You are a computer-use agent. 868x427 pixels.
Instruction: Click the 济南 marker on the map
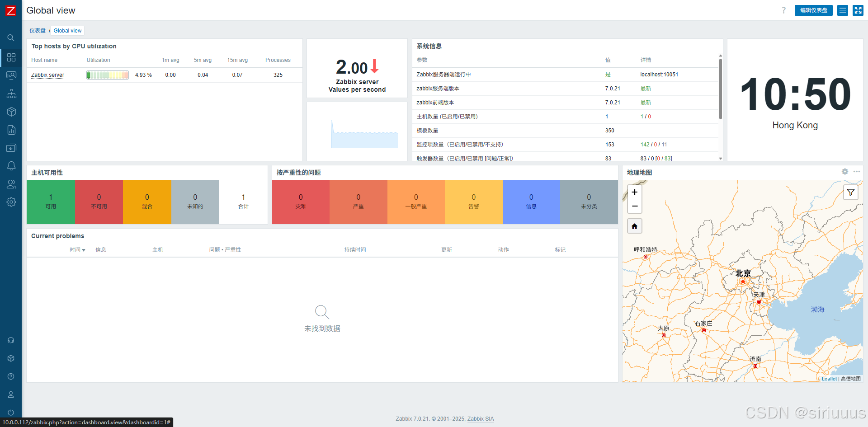pos(755,366)
